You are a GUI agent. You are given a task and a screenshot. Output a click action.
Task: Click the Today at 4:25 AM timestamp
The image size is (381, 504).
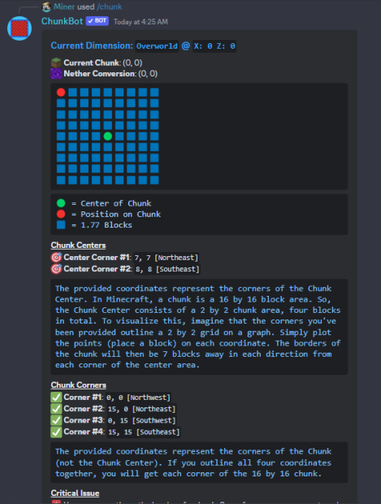tap(141, 22)
